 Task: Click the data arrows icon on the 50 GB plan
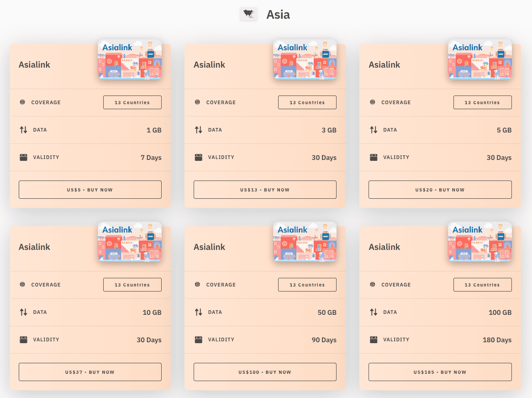pyautogui.click(x=199, y=312)
